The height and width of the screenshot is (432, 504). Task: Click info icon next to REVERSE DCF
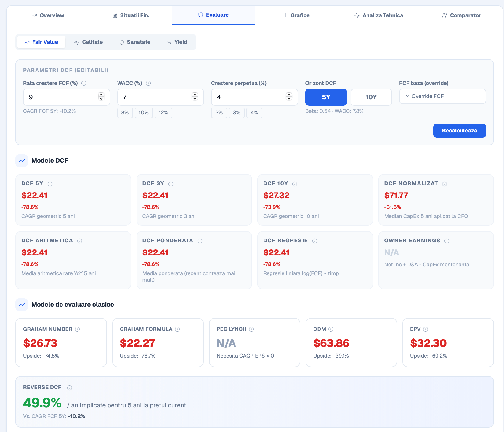(70, 388)
